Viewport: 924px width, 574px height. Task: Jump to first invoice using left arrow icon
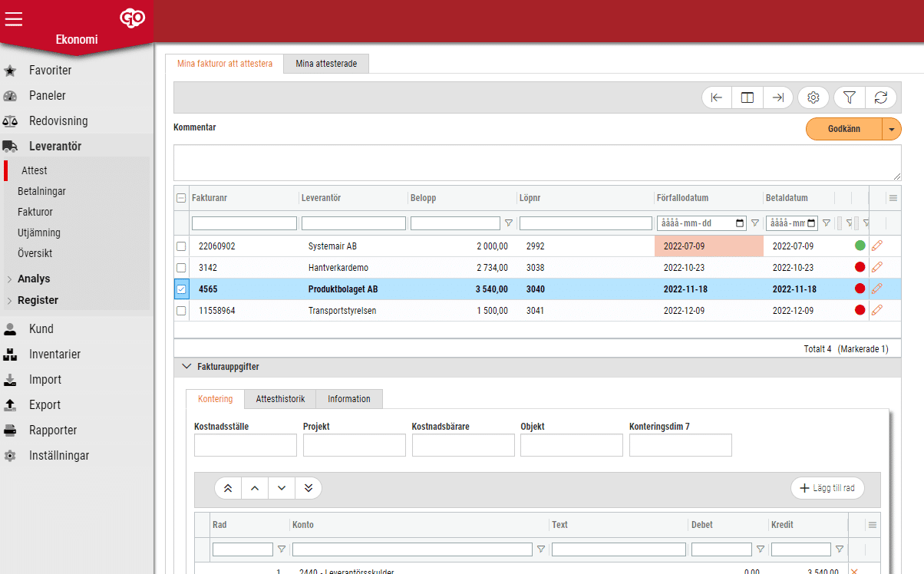click(716, 97)
